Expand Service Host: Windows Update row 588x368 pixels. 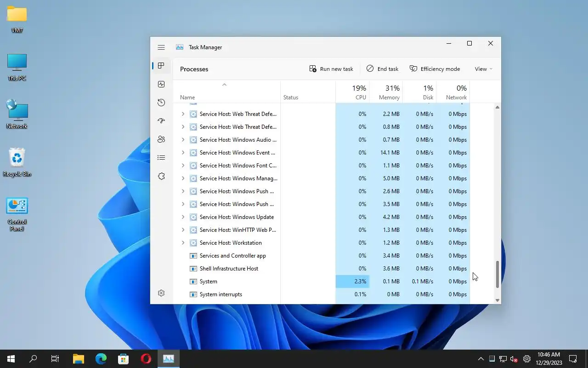click(183, 217)
